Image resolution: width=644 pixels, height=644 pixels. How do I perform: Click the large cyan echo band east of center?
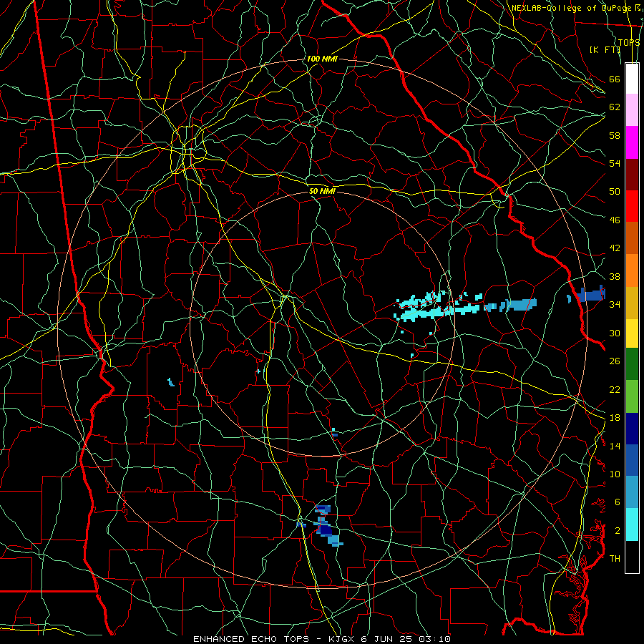coord(438,306)
